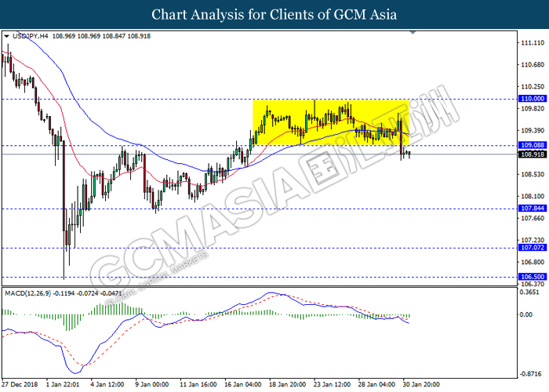Click the 9 Jan 00:00 time label
The width and height of the screenshot is (549, 392).
click(152, 384)
